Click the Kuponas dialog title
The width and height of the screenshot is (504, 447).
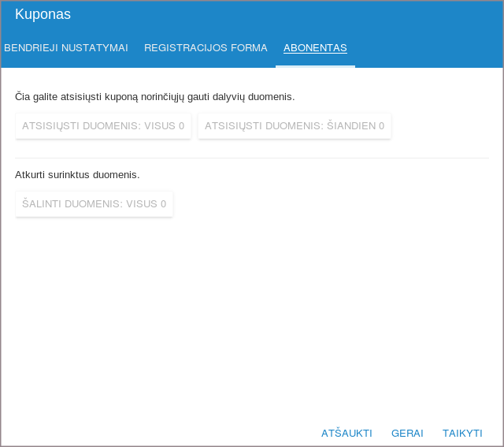tap(43, 14)
